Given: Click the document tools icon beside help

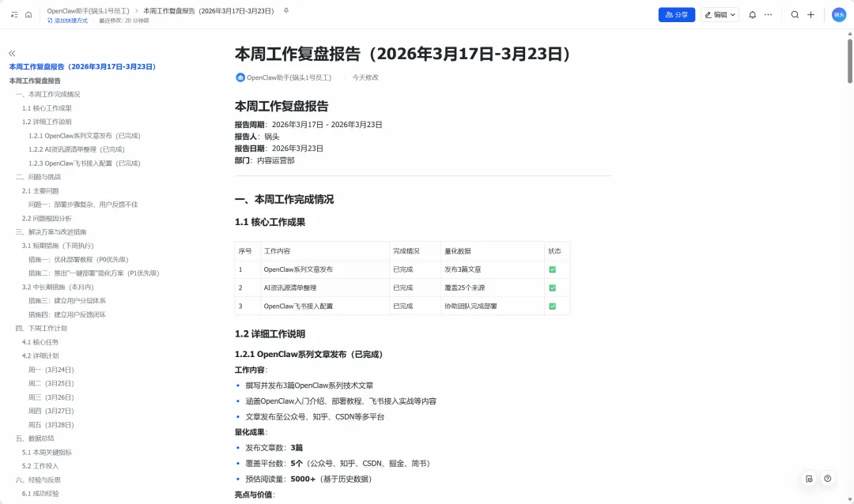Looking at the screenshot, I should 809,479.
